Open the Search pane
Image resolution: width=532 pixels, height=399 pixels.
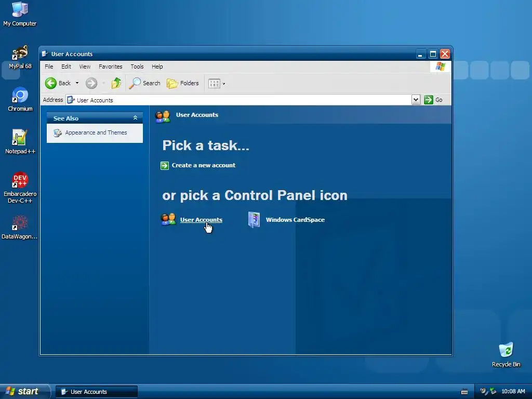pos(145,83)
